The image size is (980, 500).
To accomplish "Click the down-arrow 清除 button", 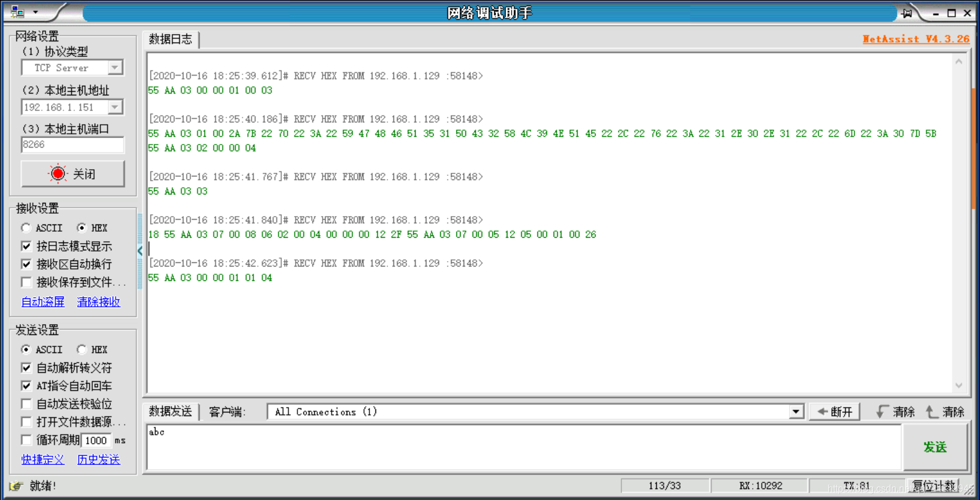I will pyautogui.click(x=895, y=412).
